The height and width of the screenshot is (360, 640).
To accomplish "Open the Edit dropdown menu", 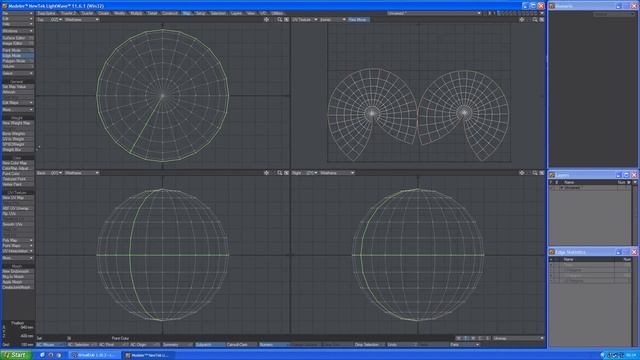I will [18, 19].
